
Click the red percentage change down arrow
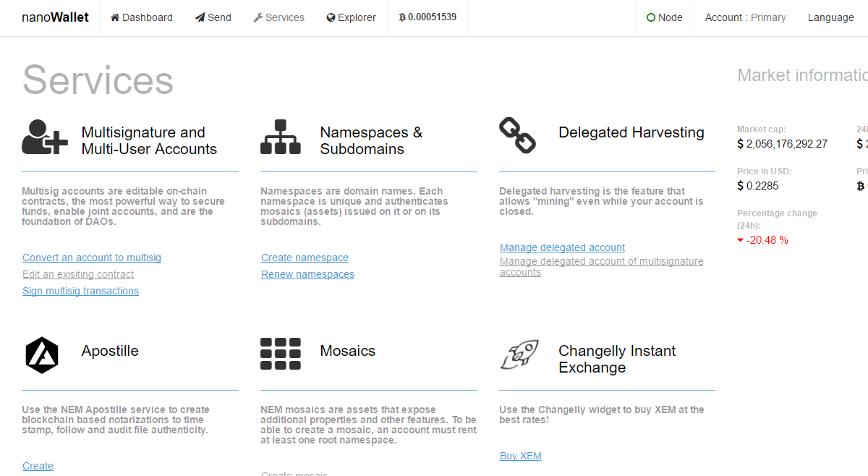(x=740, y=240)
